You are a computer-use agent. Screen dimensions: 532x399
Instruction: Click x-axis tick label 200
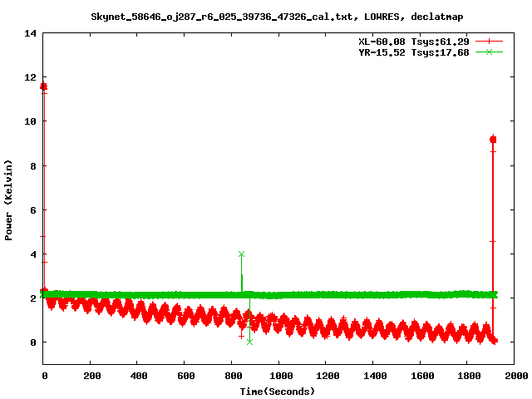(x=91, y=376)
